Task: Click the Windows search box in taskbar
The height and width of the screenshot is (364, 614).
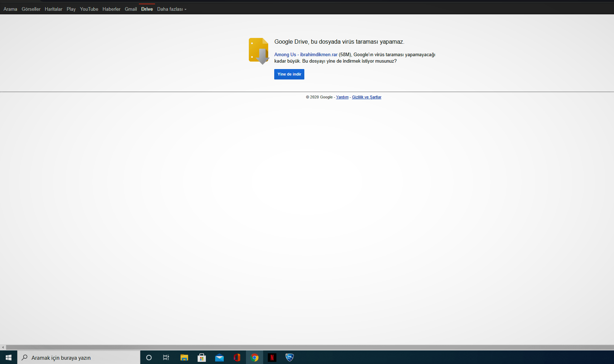Action: coord(79,358)
